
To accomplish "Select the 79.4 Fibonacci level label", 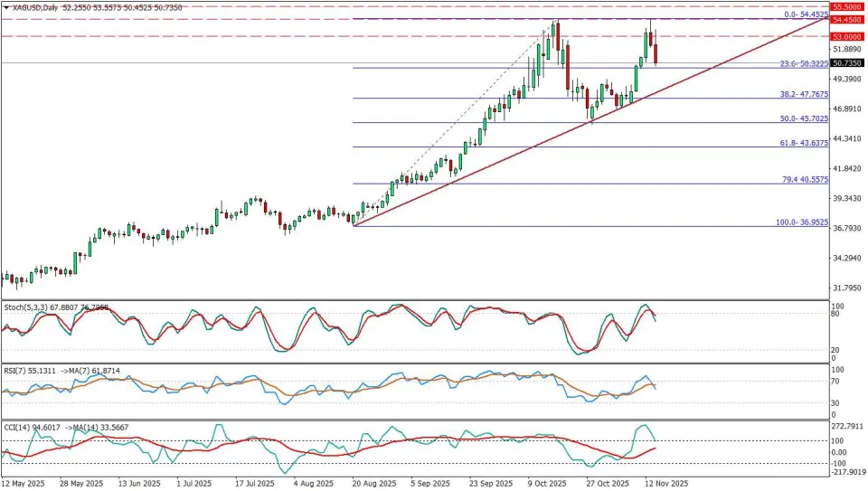I will pyautogui.click(x=804, y=180).
